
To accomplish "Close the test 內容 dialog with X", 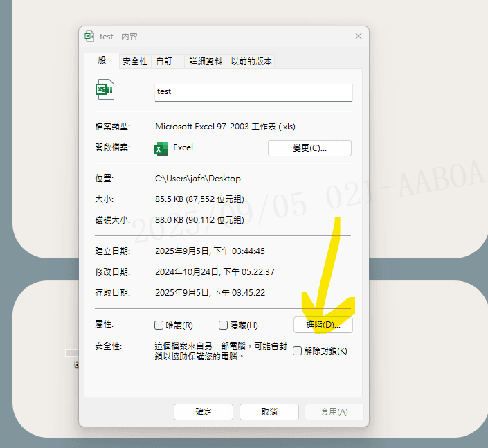I will click(359, 36).
